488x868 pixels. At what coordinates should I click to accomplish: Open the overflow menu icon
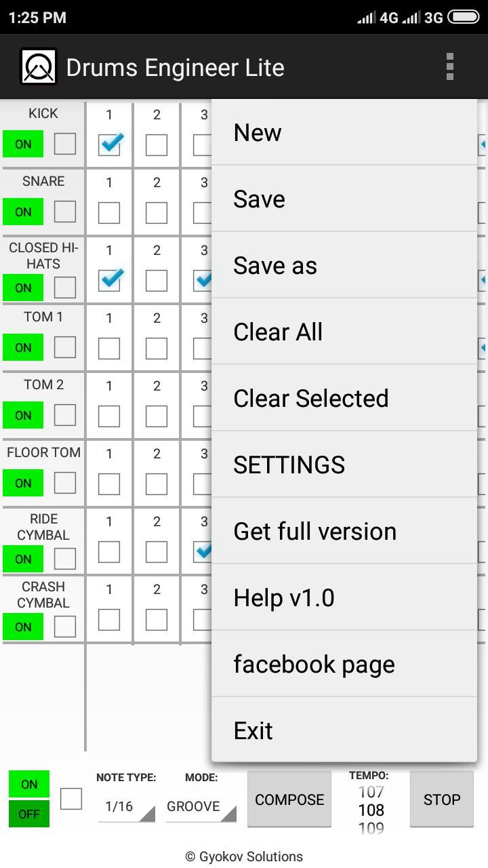(449, 66)
